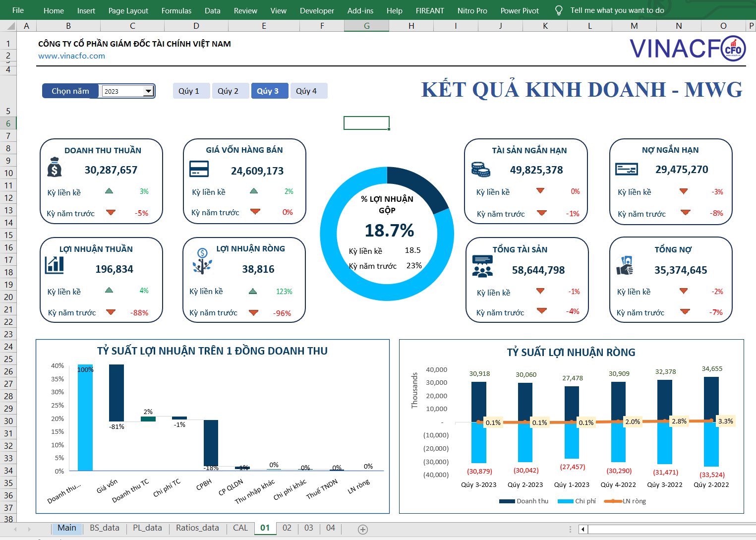756x540 pixels.
Task: Click the Chọn năm label button
Action: 70,91
